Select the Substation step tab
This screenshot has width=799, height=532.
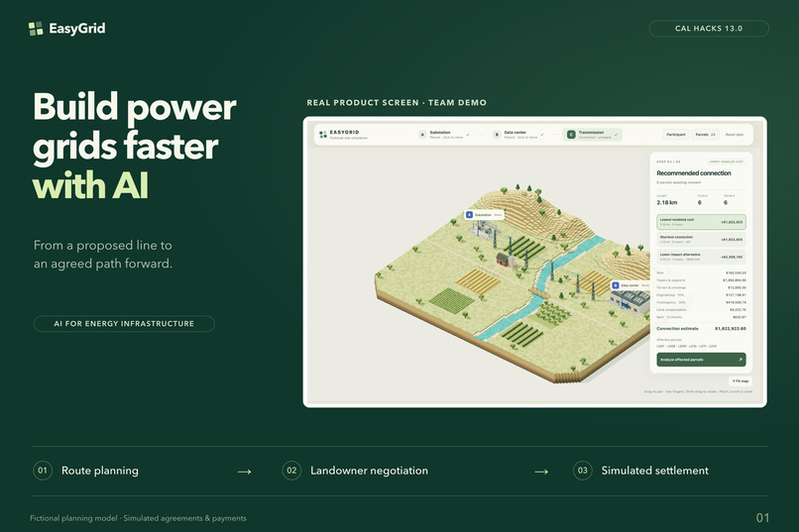444,135
